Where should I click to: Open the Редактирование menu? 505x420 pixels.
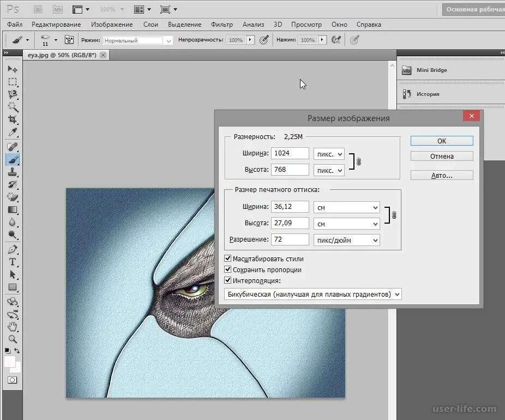tap(56, 25)
